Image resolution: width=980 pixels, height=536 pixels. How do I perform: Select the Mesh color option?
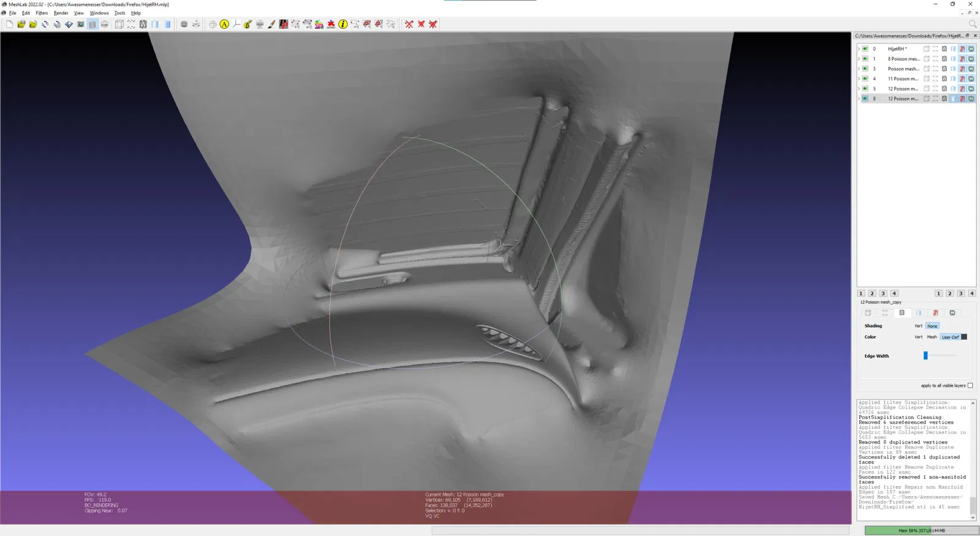932,337
